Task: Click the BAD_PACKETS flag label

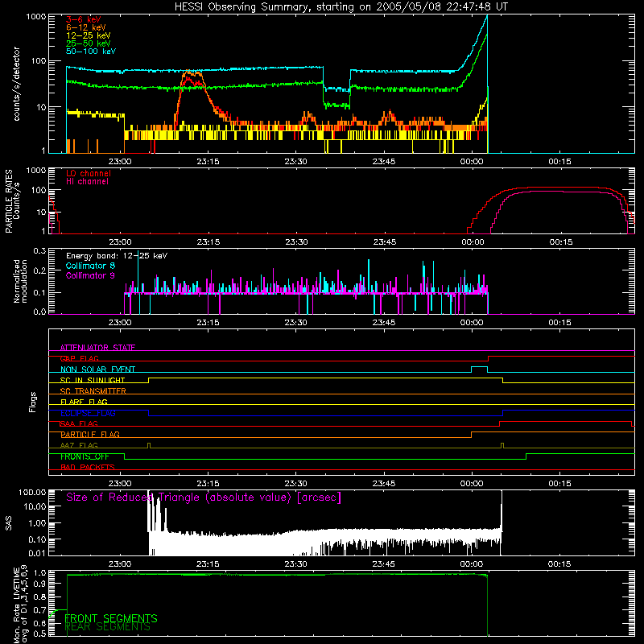Action: pyautogui.click(x=88, y=468)
